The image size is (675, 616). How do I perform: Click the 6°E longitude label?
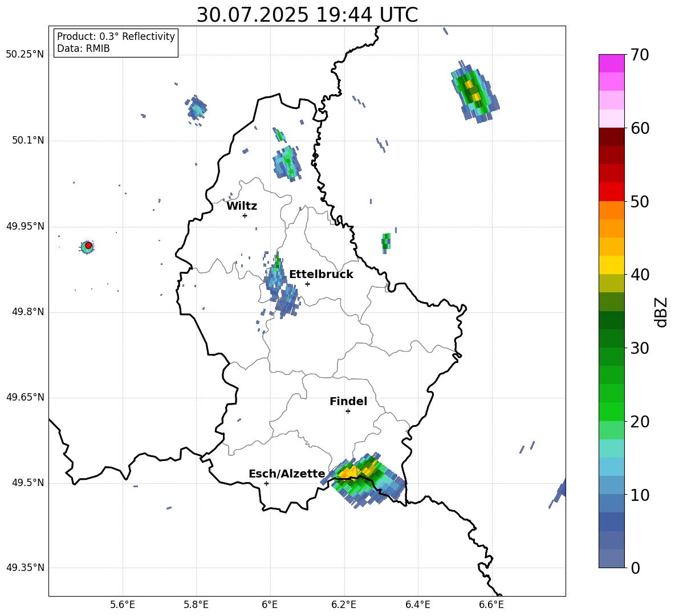[270, 605]
